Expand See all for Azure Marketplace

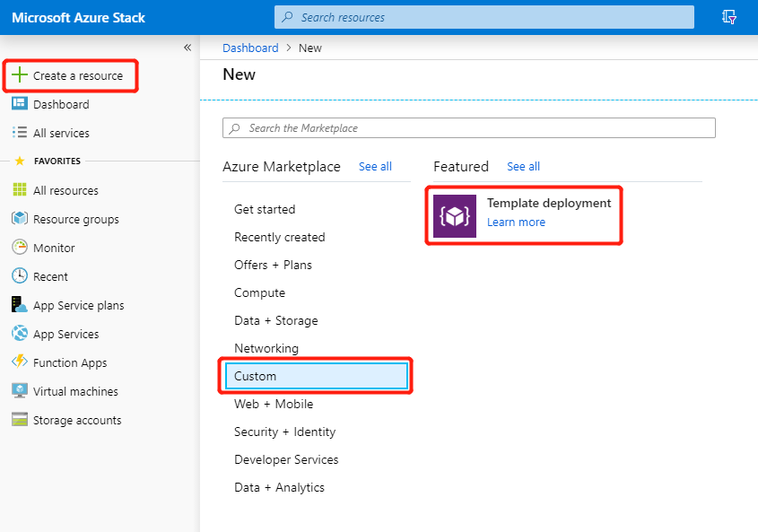pos(375,166)
